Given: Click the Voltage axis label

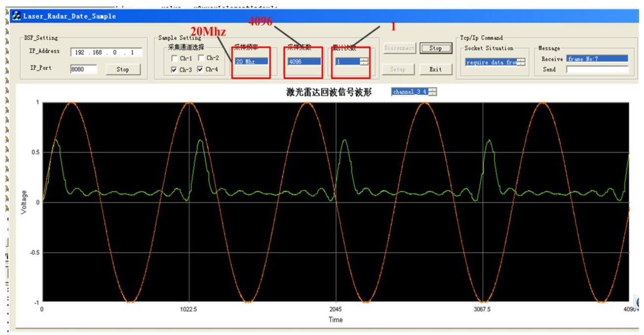Looking at the screenshot, I should [x=24, y=203].
